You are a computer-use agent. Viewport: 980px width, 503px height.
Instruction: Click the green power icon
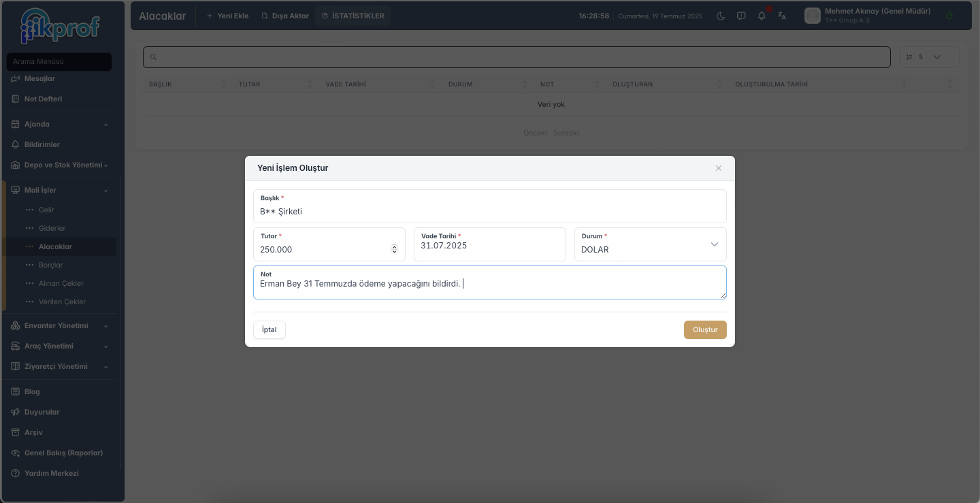[949, 16]
